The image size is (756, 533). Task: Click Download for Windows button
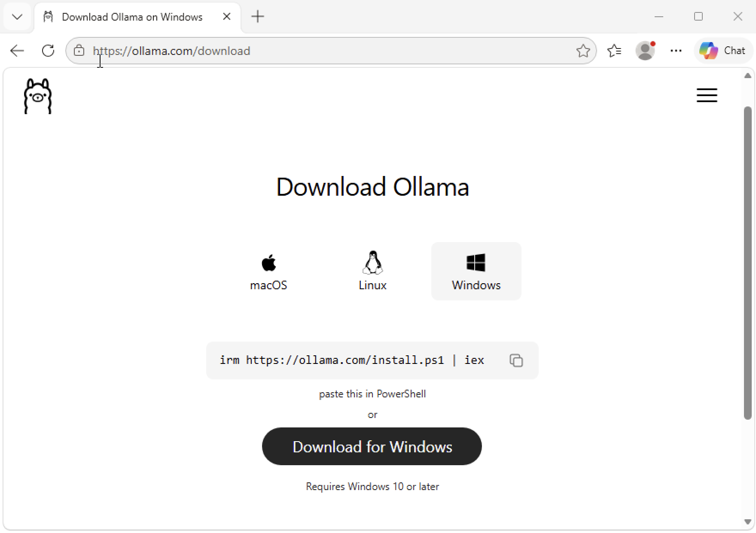(x=372, y=446)
